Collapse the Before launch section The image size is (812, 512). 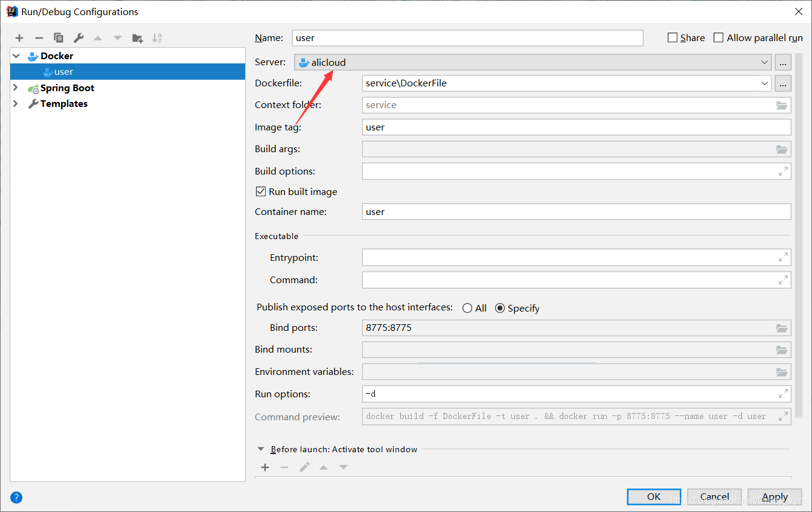coord(261,449)
